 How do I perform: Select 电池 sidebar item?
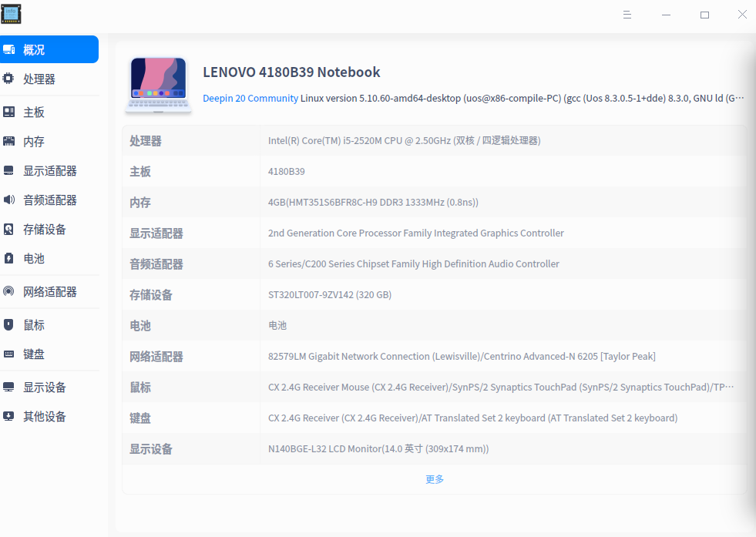pos(49,258)
